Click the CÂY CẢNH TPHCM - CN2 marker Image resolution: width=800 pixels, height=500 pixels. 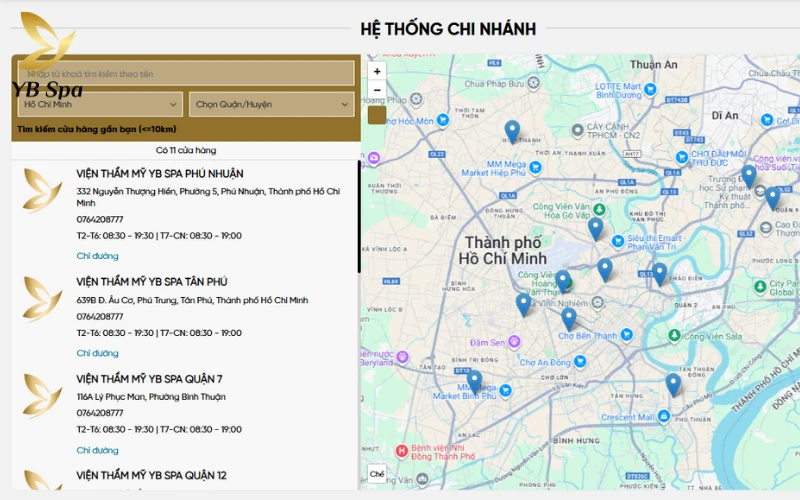coord(577,131)
